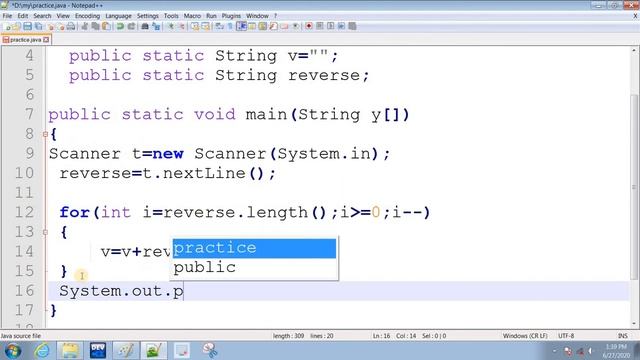
Task: Open the Search menu
Action: click(42, 16)
